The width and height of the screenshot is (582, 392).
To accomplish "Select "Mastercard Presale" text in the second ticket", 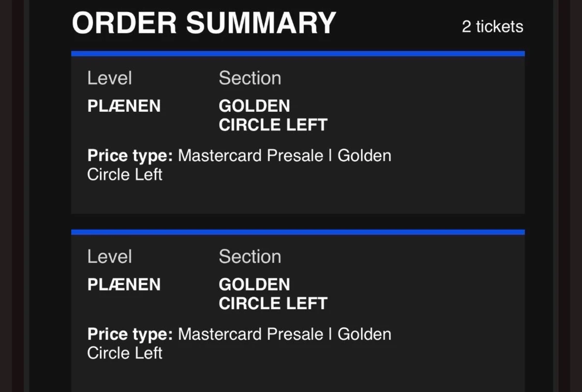I will [250, 334].
